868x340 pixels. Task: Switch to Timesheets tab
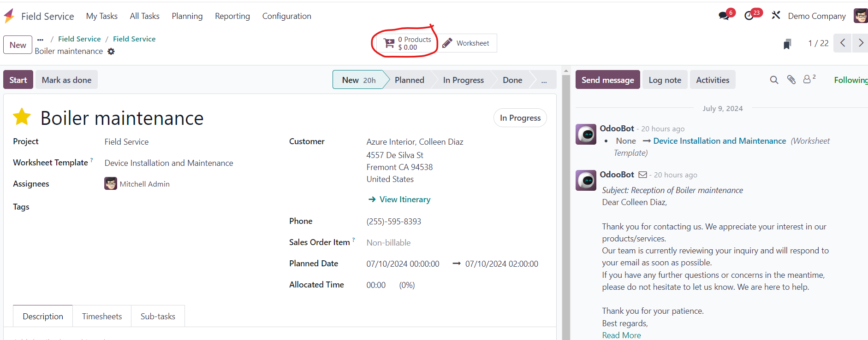tap(102, 316)
